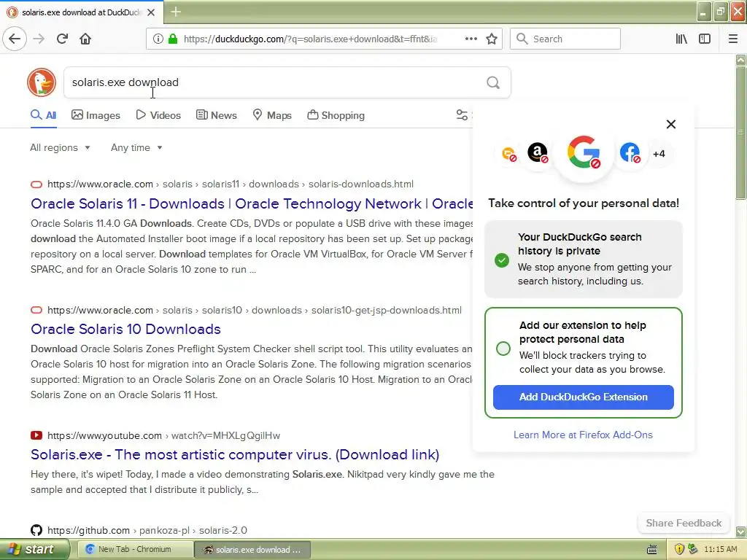Tick the empty circle for extension step
This screenshot has width=747, height=560.
tap(503, 348)
